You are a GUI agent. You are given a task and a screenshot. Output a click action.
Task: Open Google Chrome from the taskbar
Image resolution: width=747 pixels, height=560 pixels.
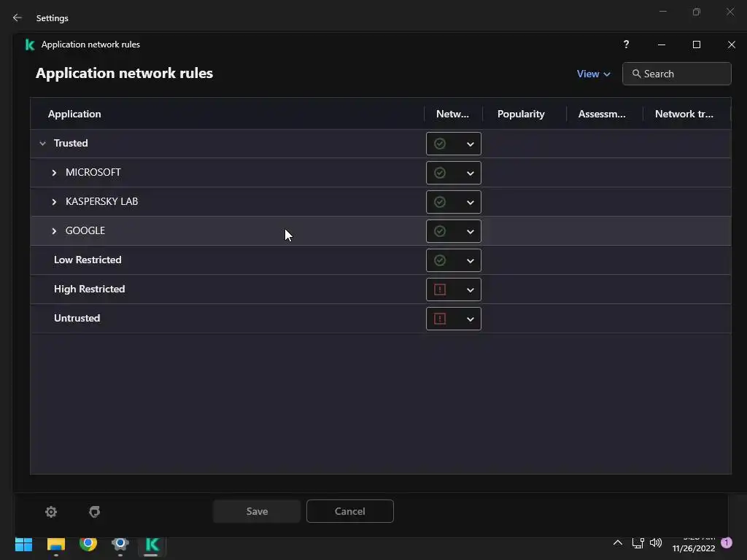(x=88, y=543)
